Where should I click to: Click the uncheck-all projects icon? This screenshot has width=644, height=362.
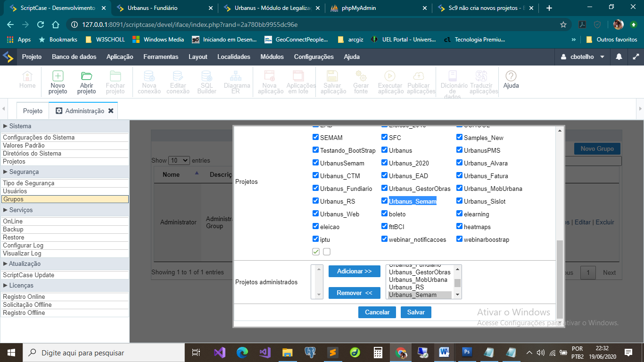[x=327, y=252]
